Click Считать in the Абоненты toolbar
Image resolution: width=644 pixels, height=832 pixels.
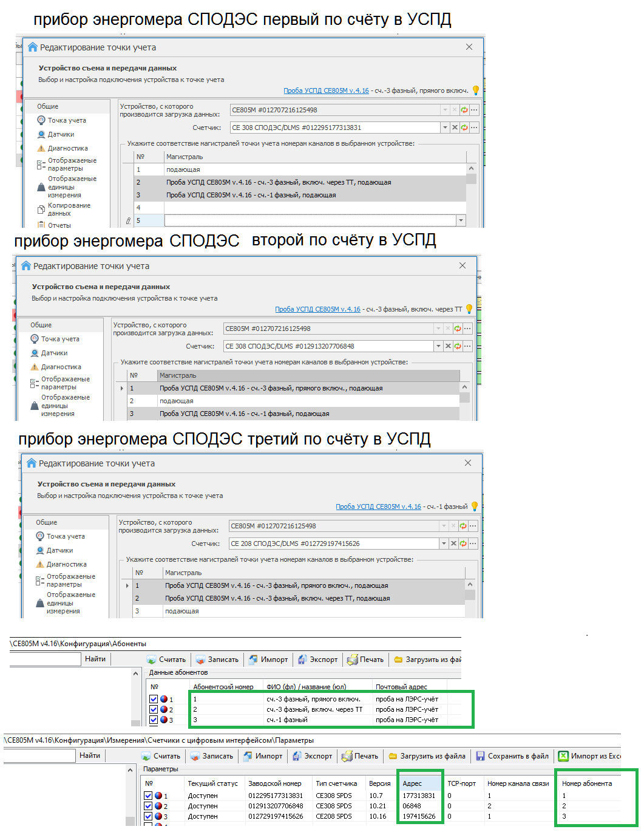coord(166,660)
